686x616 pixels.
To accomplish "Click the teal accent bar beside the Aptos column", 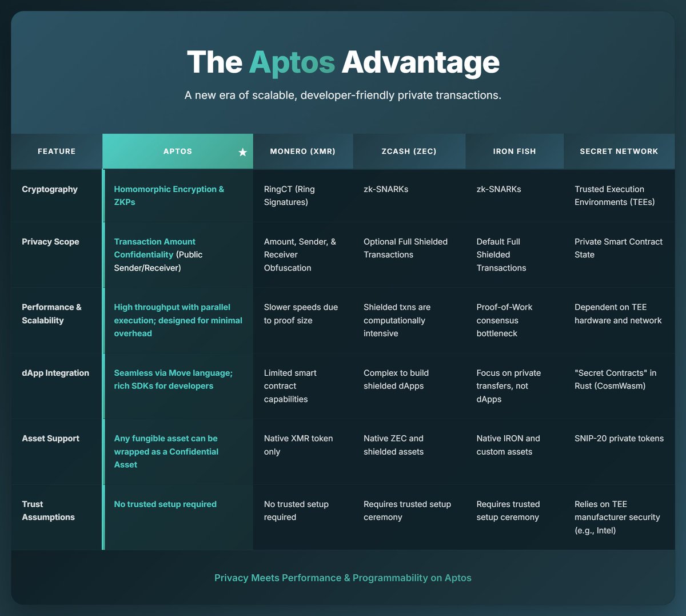I will (103, 355).
